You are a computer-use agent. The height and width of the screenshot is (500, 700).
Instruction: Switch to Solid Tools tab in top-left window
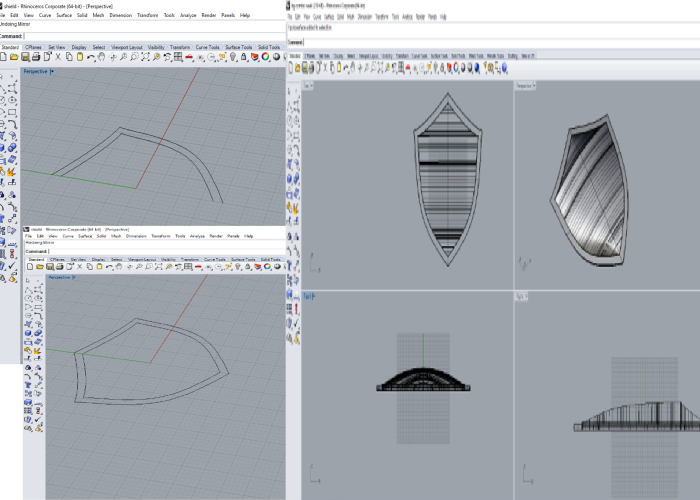pyautogui.click(x=269, y=47)
